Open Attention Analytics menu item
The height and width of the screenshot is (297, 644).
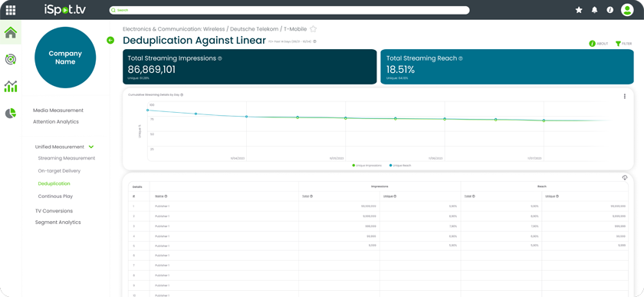point(55,122)
